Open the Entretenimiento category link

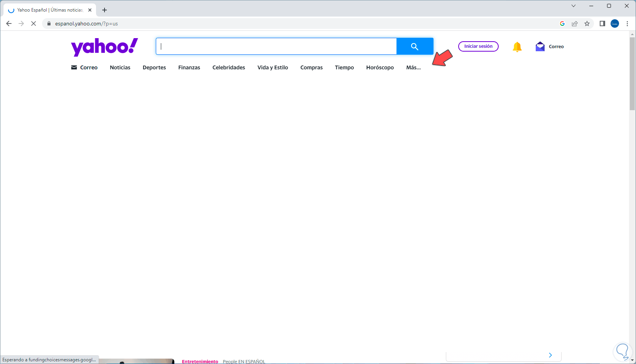[200, 361]
